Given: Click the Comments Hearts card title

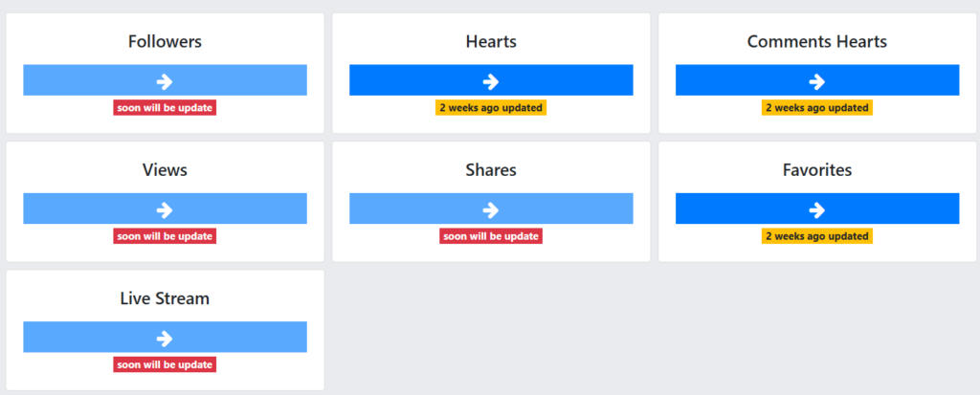Looking at the screenshot, I should pos(817,42).
